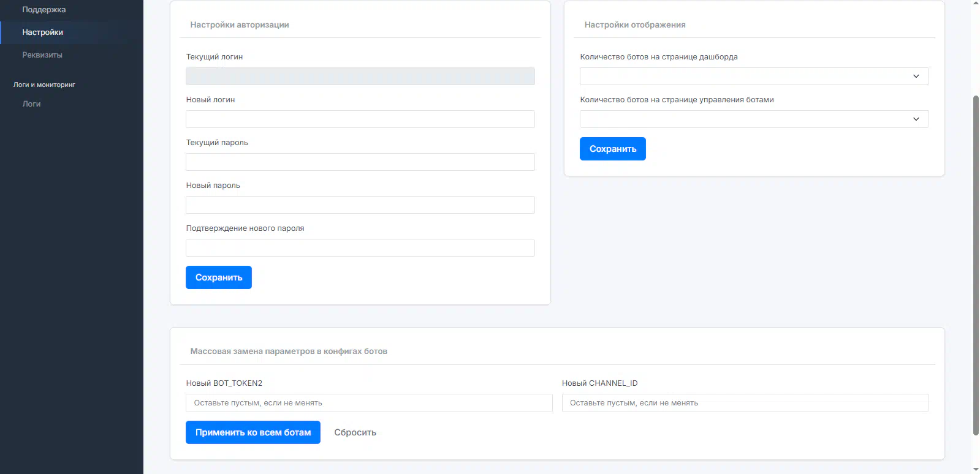Screen dimensions: 980x474
Task: Focus the Новый логин input field
Action: coord(360,119)
